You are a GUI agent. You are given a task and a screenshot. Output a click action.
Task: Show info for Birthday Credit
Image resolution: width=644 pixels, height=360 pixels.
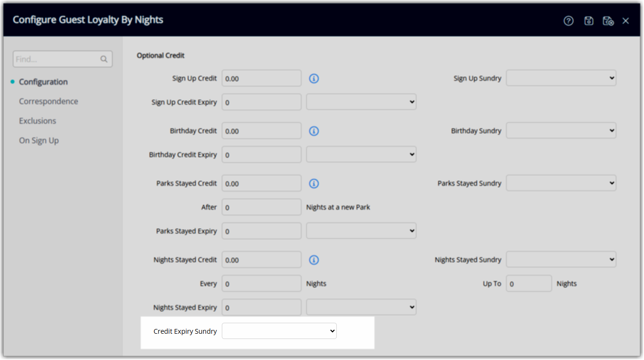pyautogui.click(x=314, y=131)
